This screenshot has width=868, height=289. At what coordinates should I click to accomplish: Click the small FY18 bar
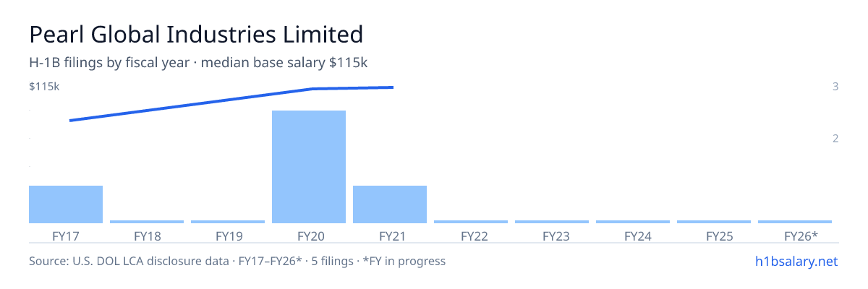click(147, 222)
